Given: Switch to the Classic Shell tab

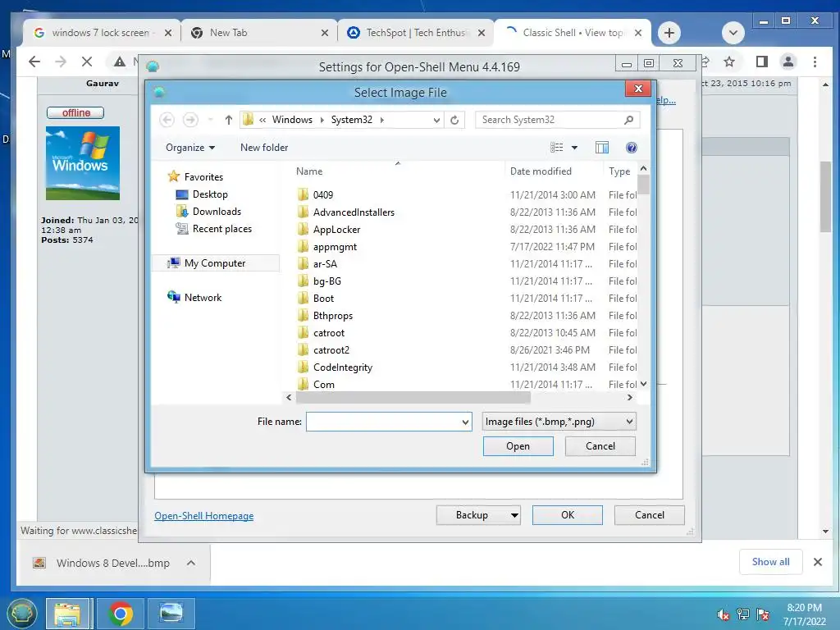Looking at the screenshot, I should [x=572, y=33].
